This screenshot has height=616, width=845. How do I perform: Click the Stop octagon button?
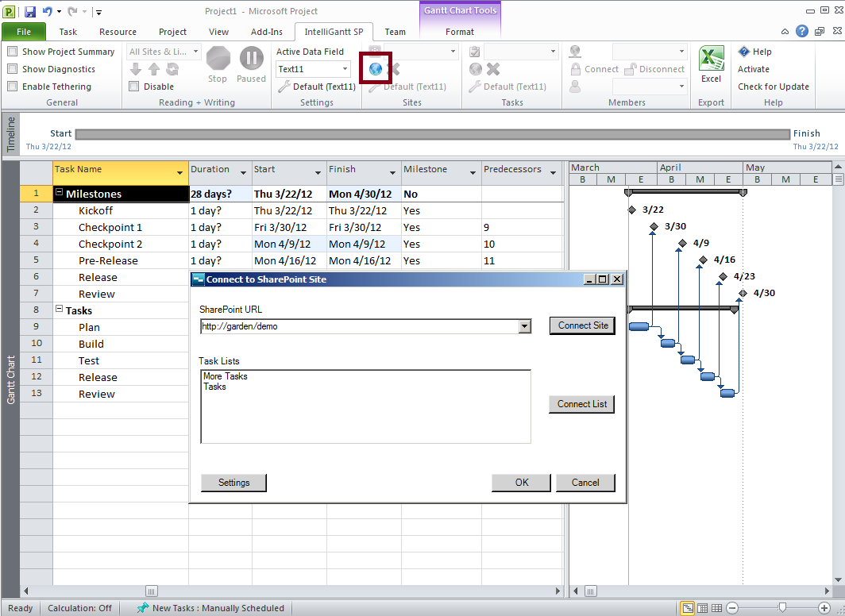218,58
